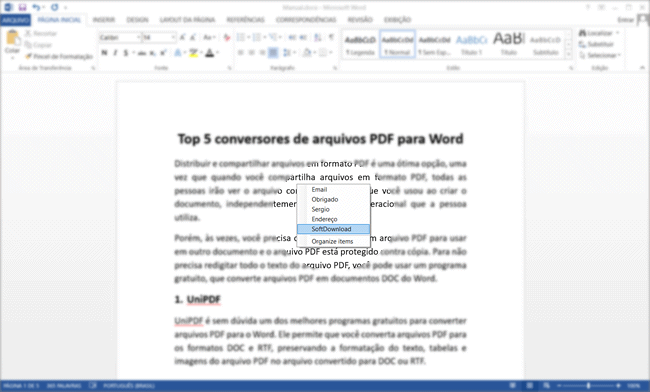Apply the Subtítulo style
650x392 pixels.
(x=546, y=44)
